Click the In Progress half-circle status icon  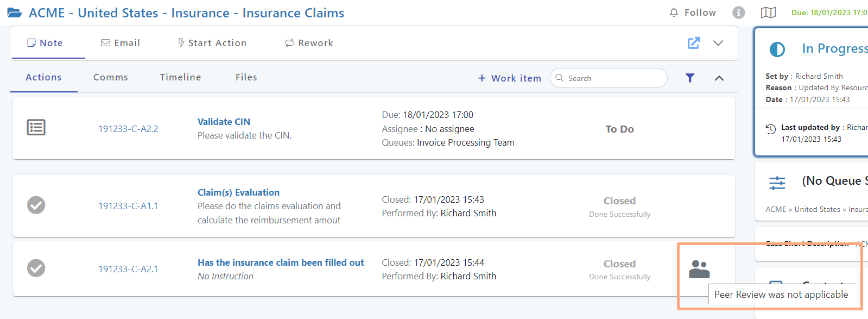pos(777,49)
